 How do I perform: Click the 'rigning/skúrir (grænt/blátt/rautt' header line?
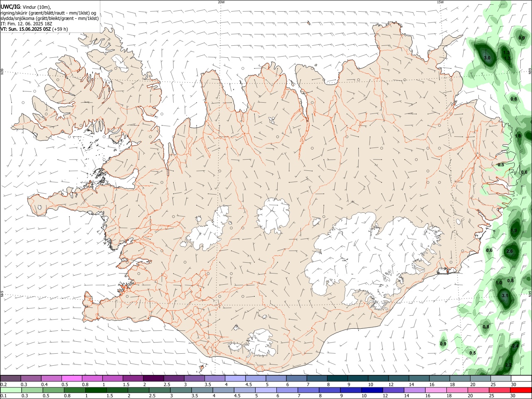49,13
